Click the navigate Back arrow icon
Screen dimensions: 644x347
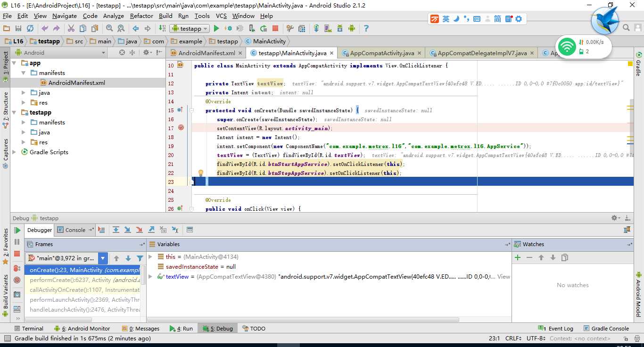click(135, 28)
